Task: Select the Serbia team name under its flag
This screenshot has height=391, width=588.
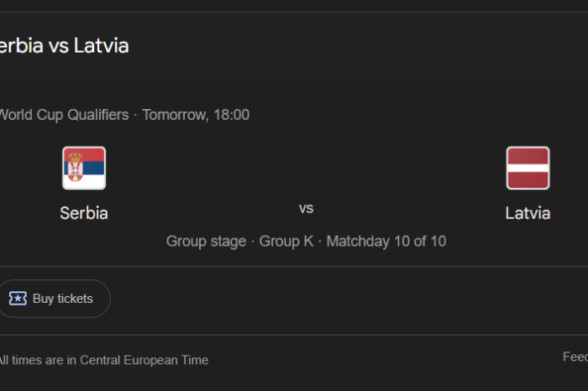Action: [x=84, y=213]
